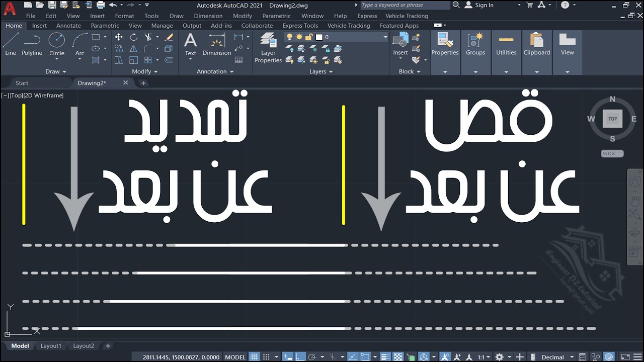The width and height of the screenshot is (644, 362).
Task: Click the Sign In button
Action: (479, 5)
